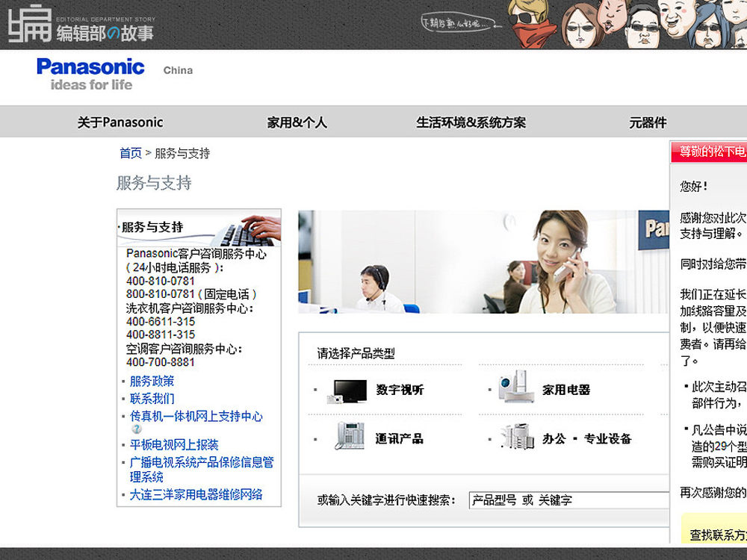Click the help icon under 传真机一体机网上支持中心
The height and width of the screenshot is (560, 747).
tap(136, 429)
